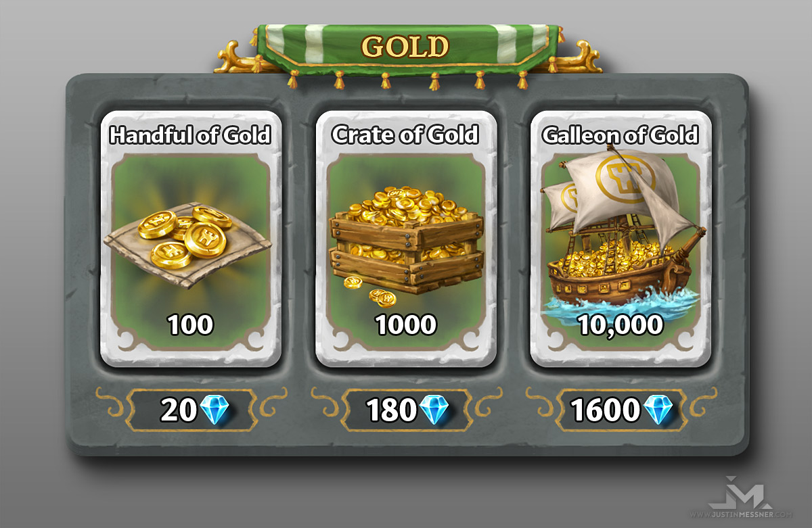The width and height of the screenshot is (812, 528).
Task: Select the Galleon of Gold card title
Action: [620, 135]
